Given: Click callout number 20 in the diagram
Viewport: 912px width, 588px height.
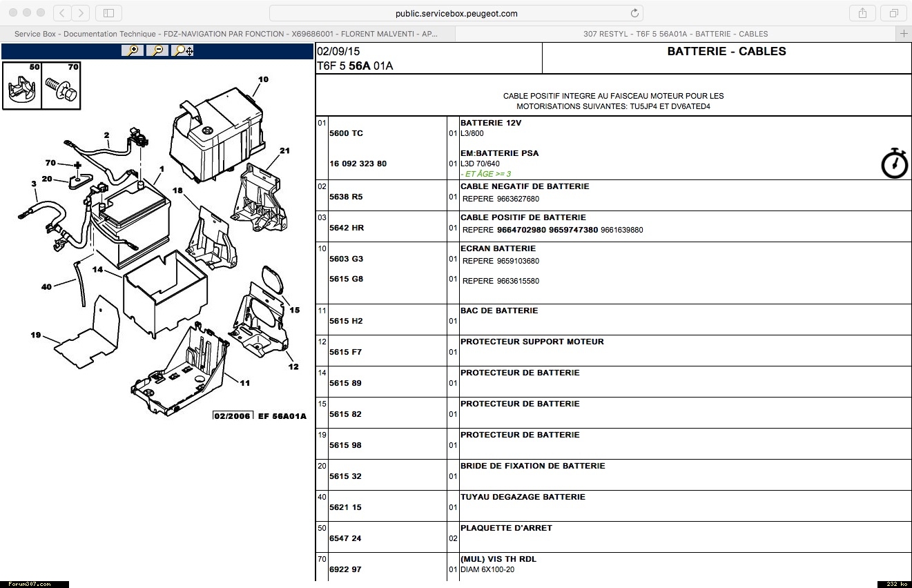Looking at the screenshot, I should 47,179.
